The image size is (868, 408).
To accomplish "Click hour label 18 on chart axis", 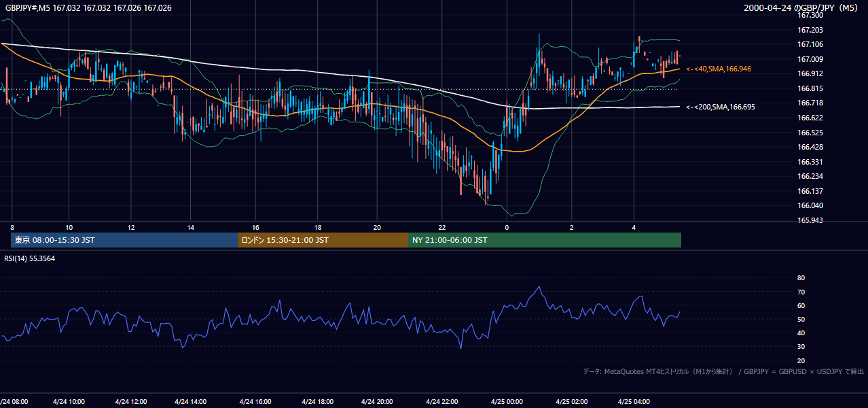I will (x=318, y=227).
